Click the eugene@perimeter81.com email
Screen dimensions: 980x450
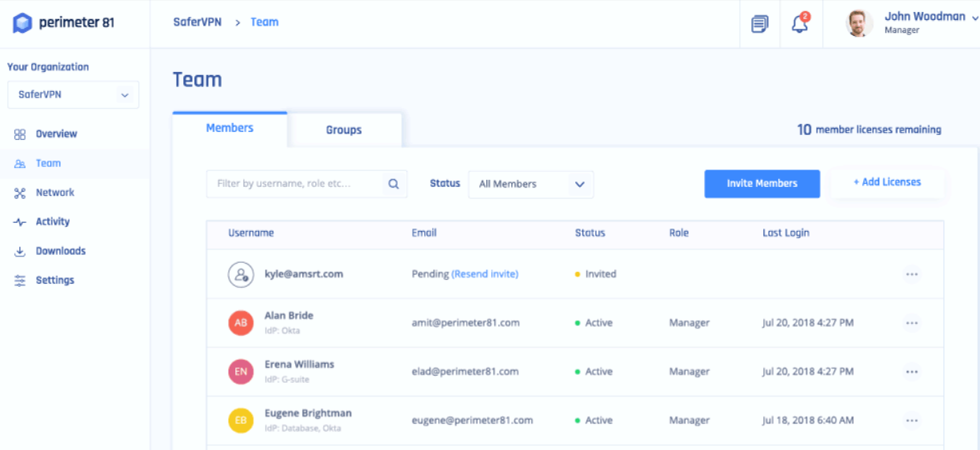pos(472,420)
